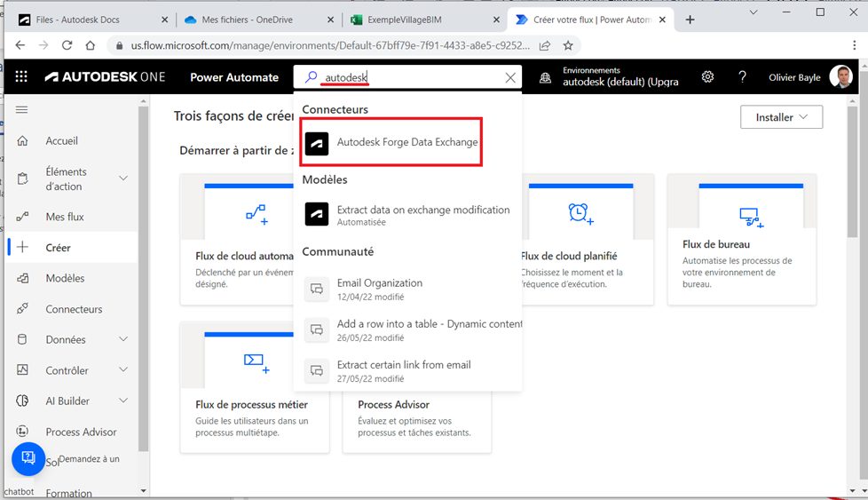Image resolution: width=868 pixels, height=500 pixels.
Task: Switch to Files - Autodesk Docs tab
Action: pyautogui.click(x=77, y=20)
